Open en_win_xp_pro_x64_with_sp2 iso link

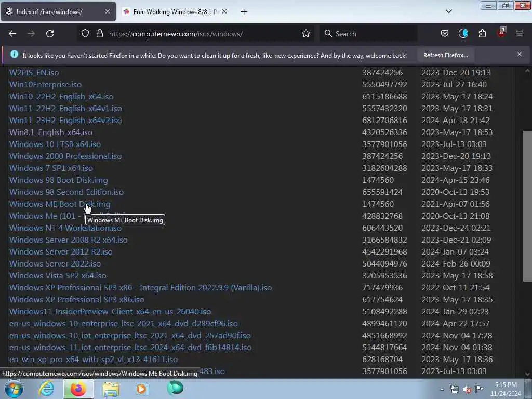[94, 360]
